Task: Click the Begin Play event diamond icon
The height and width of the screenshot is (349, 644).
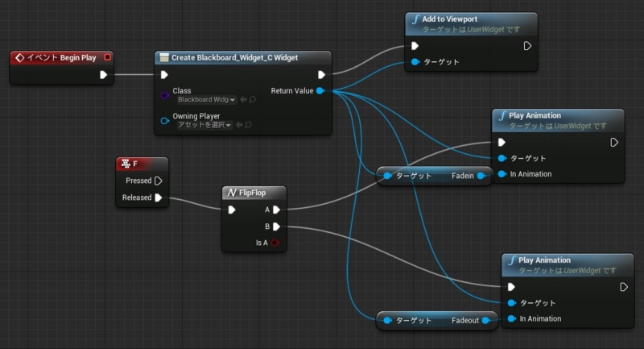Action: [x=19, y=58]
